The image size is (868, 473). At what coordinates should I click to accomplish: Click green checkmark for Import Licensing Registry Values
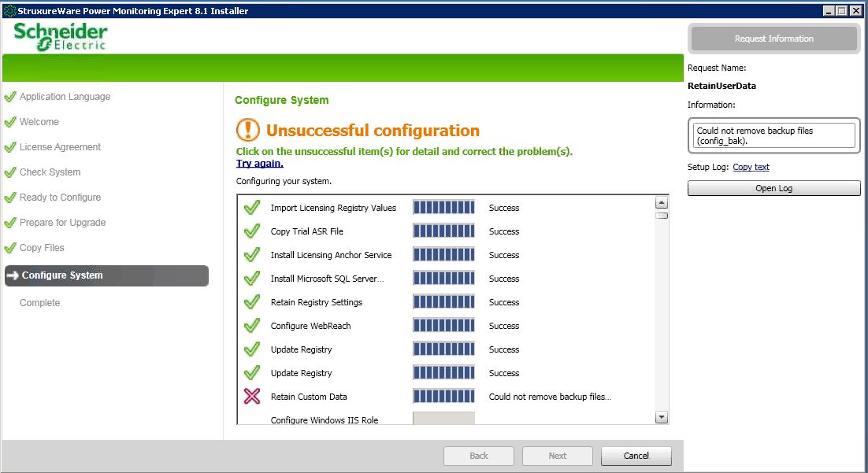click(x=252, y=208)
